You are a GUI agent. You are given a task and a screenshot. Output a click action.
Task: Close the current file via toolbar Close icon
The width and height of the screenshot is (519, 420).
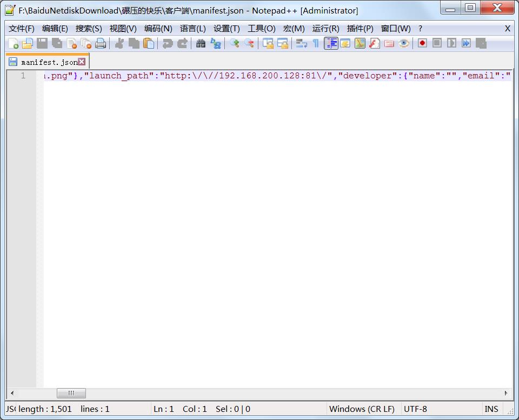71,43
